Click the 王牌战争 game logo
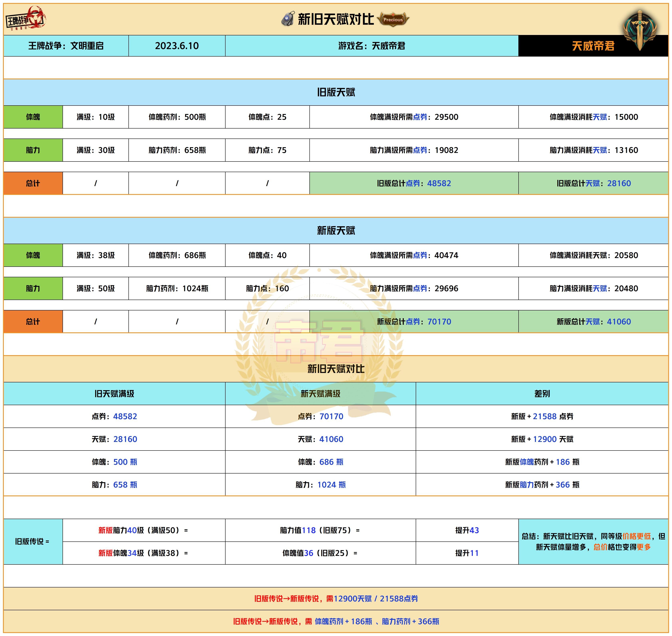Viewport: 672px width, 636px height. pos(26,19)
